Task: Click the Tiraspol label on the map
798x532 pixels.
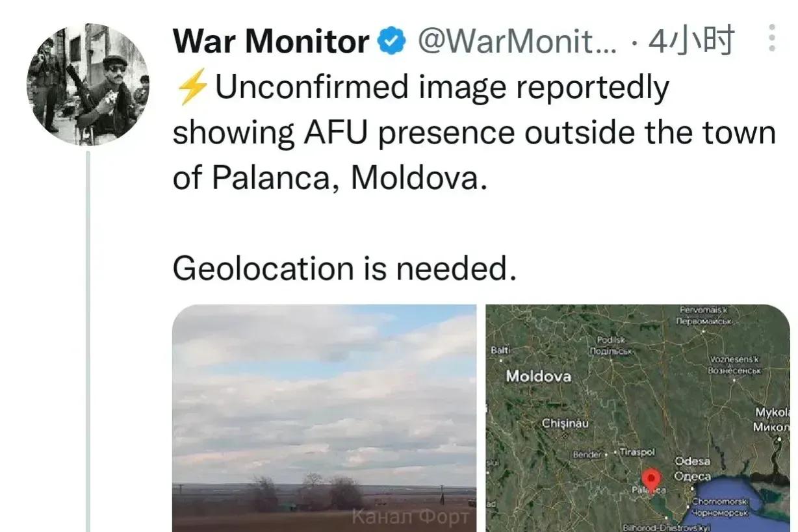Action: 637,451
